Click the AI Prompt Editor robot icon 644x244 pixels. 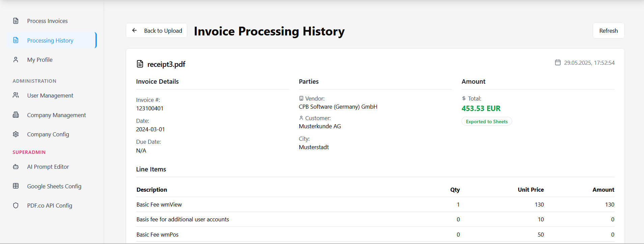click(16, 167)
